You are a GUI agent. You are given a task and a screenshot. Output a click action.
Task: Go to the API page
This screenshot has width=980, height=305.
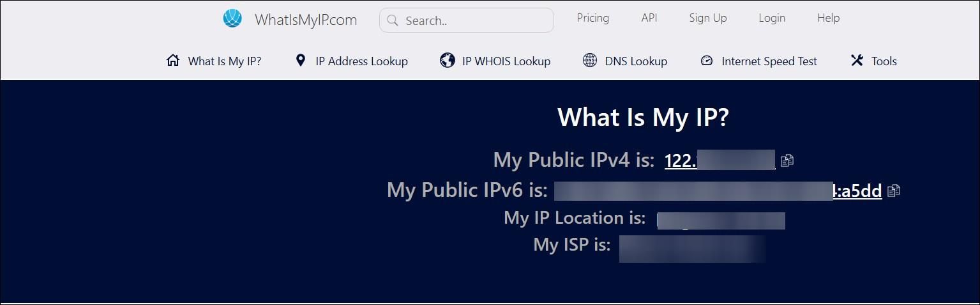pyautogui.click(x=649, y=18)
